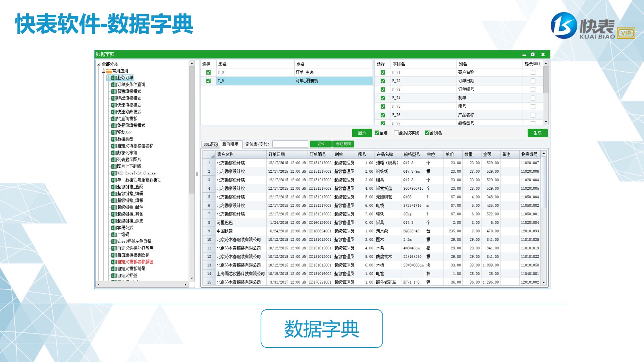Click the Excel icon beside 快速修改模式

tap(114, 112)
